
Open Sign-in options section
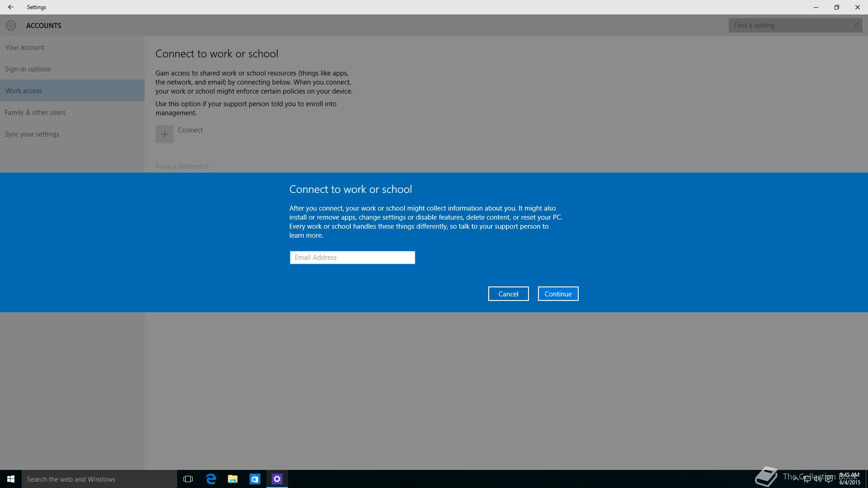pyautogui.click(x=28, y=69)
